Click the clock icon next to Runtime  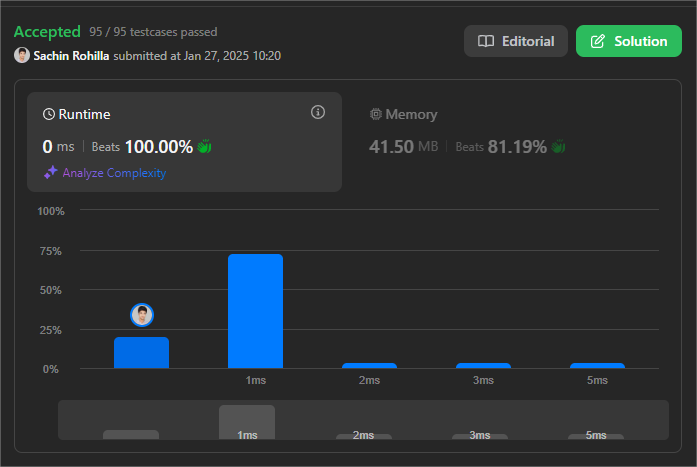(x=48, y=115)
